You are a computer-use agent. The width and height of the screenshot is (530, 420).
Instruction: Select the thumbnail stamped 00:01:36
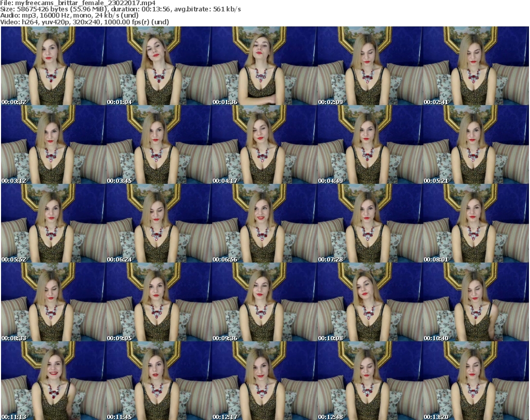point(264,66)
